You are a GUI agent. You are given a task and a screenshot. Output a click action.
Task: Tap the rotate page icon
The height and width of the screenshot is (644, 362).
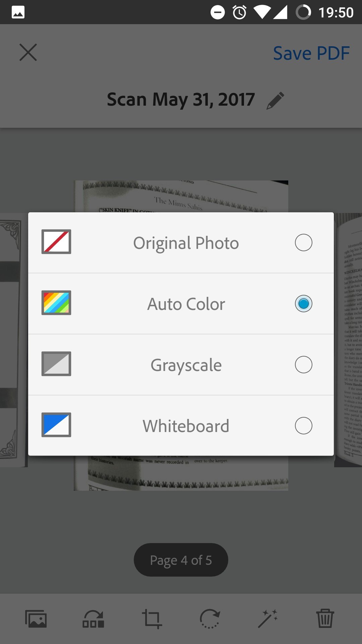pyautogui.click(x=210, y=619)
